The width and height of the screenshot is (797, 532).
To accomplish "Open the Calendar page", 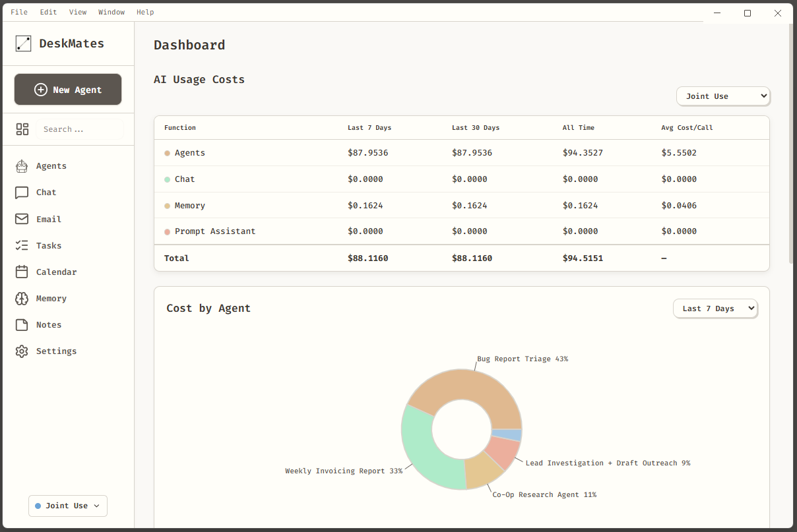I will tap(57, 272).
